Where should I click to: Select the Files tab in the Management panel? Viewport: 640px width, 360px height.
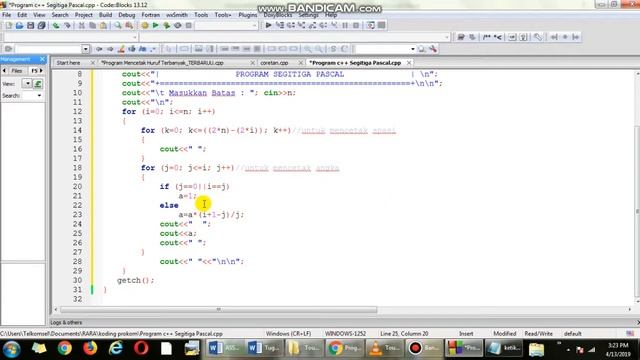coord(17,71)
